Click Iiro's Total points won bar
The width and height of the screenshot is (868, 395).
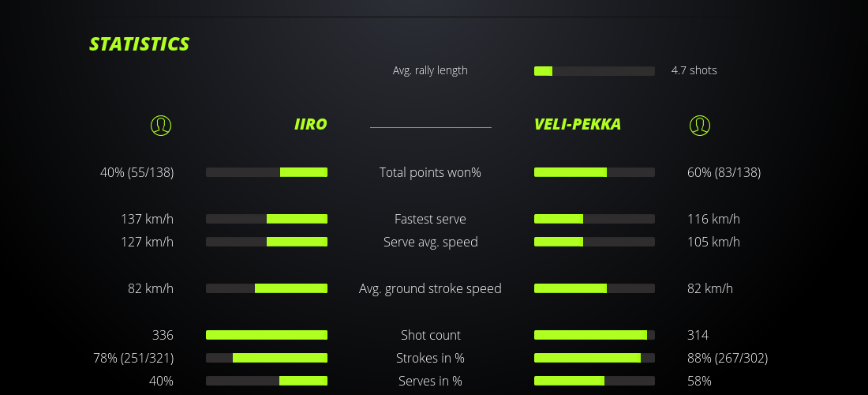(267, 172)
